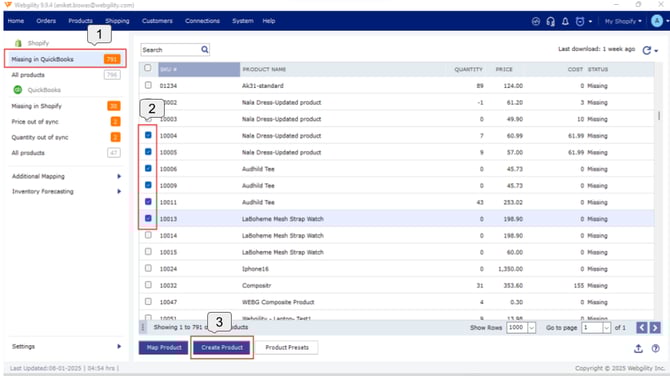Click the product table vertical scrollbar

(x=658, y=116)
